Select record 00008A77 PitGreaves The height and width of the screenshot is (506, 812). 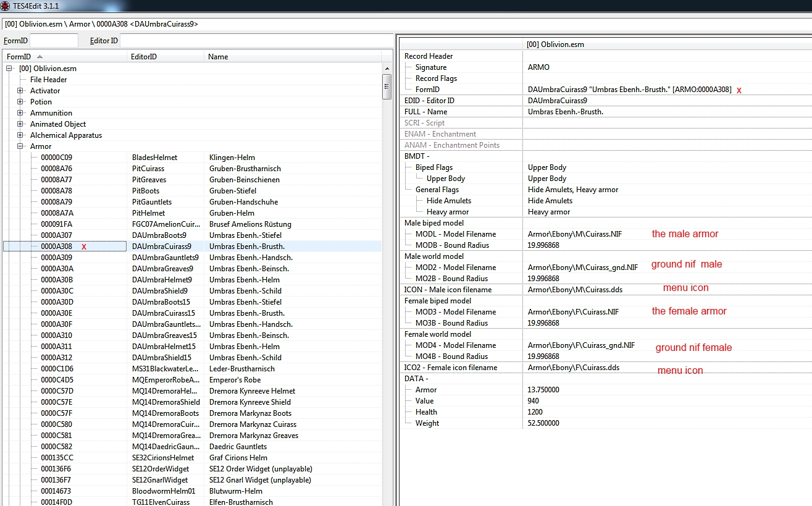pyautogui.click(x=192, y=180)
